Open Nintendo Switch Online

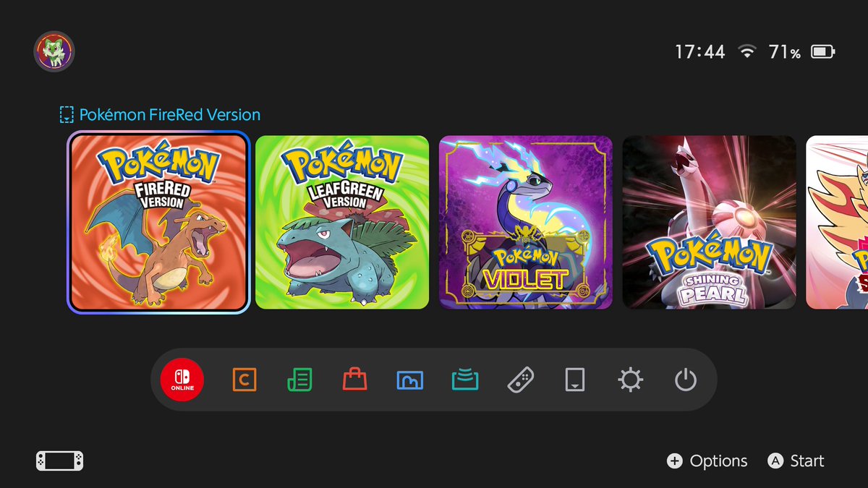click(182, 380)
